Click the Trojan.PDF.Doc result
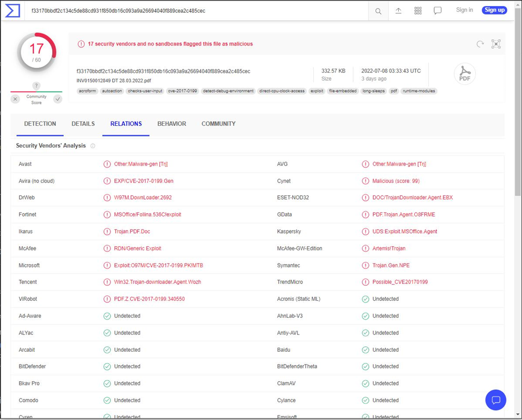This screenshot has width=522, height=420. (132, 231)
